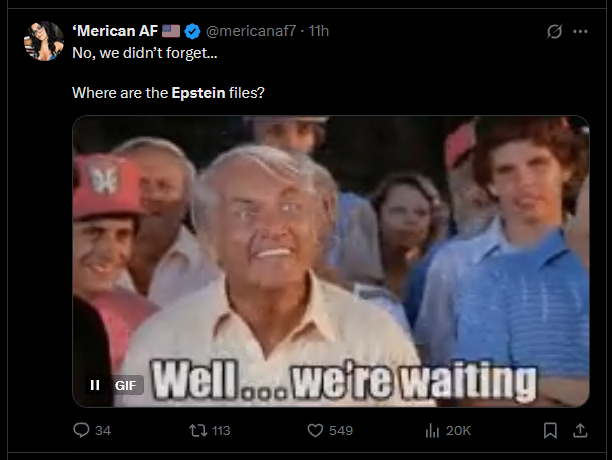This screenshot has height=460, width=612.
Task: Visit the 'Merican AF display name link
Action: (115, 31)
